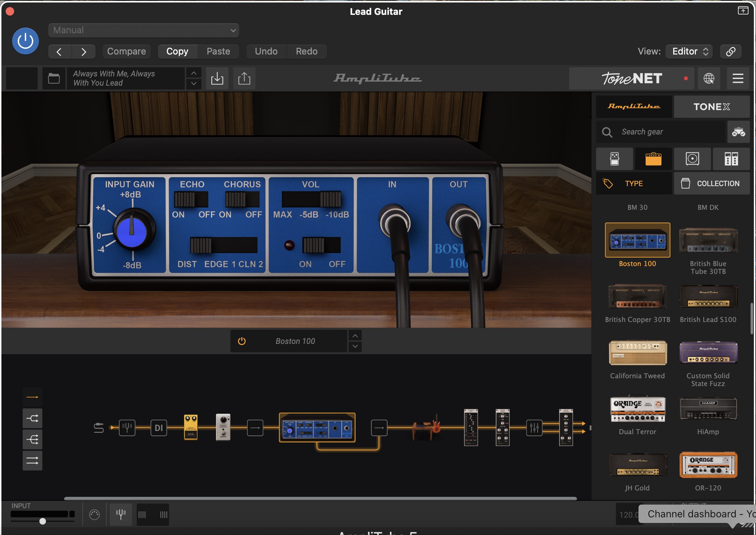Screen dimensions: 756x535
Task: Open the Manual preset dropdown
Action: pyautogui.click(x=143, y=30)
